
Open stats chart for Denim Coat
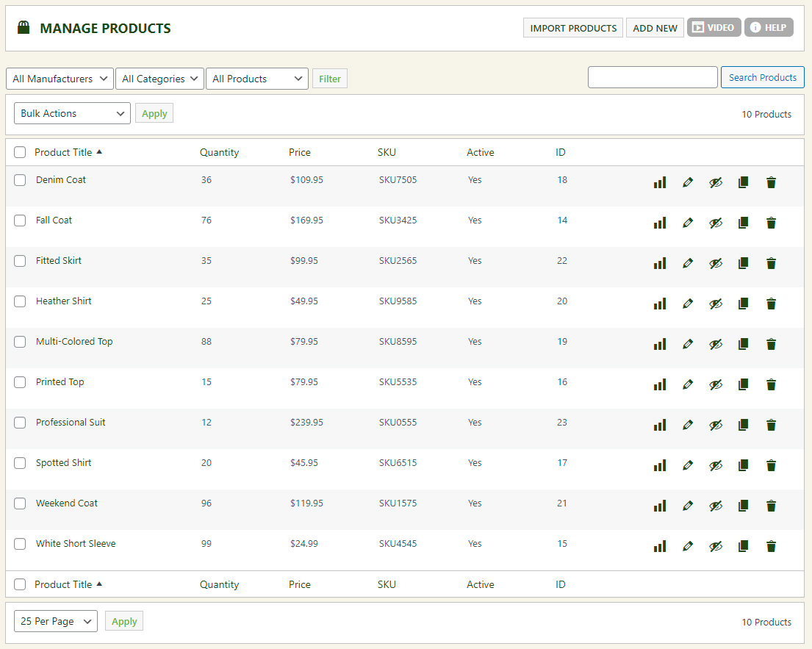[660, 182]
